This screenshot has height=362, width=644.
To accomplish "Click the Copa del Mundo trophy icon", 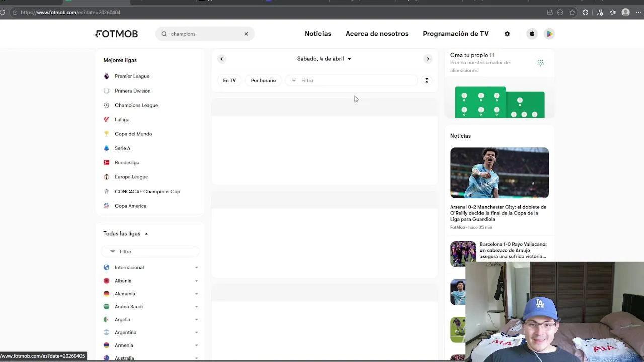I will pos(106,134).
